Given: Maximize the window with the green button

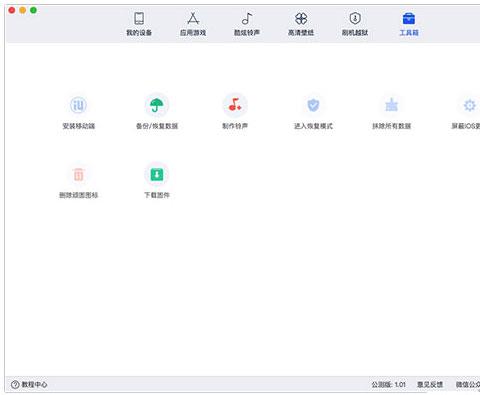Looking at the screenshot, I should (33, 10).
